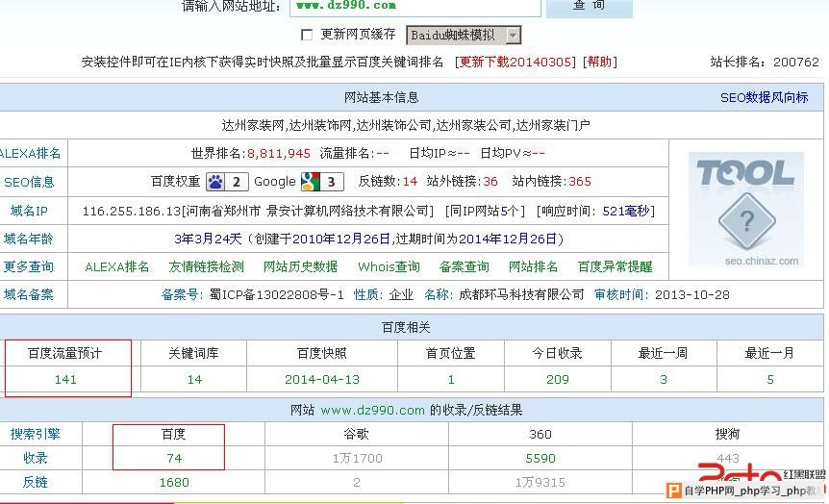Image resolution: width=829 pixels, height=504 pixels.
Task: Click the 查询 button
Action: click(589, 7)
